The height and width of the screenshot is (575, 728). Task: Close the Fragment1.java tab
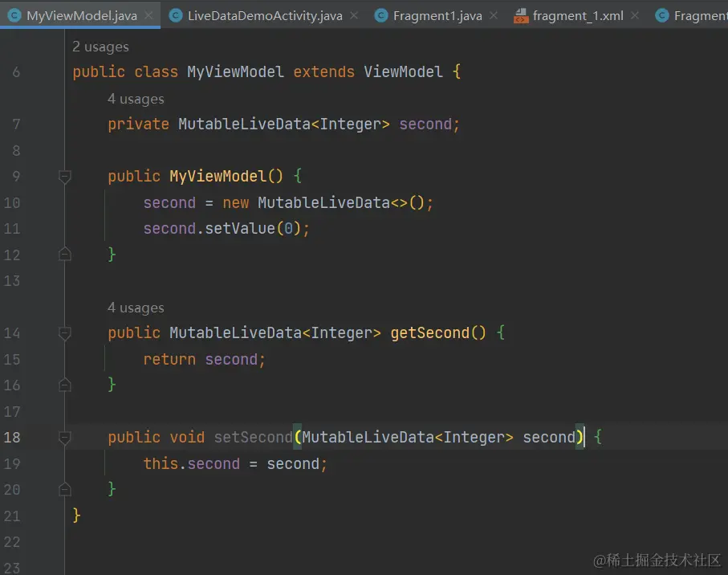[494, 16]
